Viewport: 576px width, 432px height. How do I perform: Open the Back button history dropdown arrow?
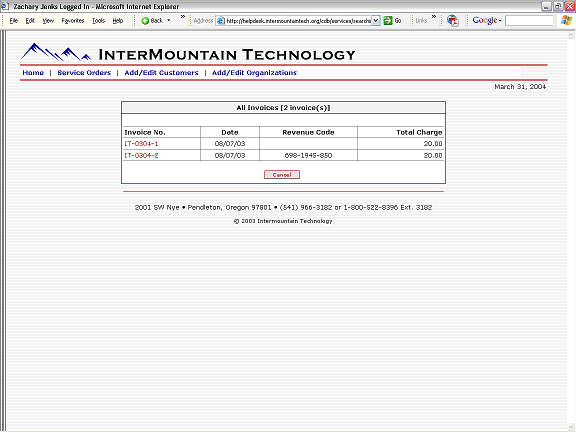tap(169, 21)
